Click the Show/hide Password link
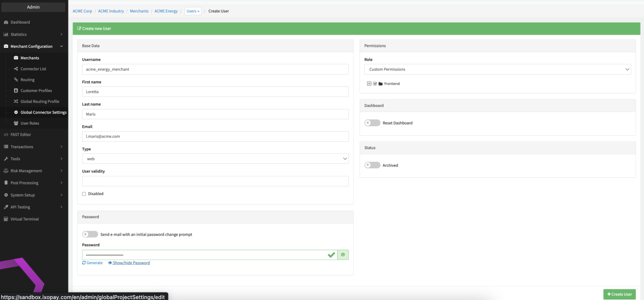The height and width of the screenshot is (300, 644). coord(129,263)
